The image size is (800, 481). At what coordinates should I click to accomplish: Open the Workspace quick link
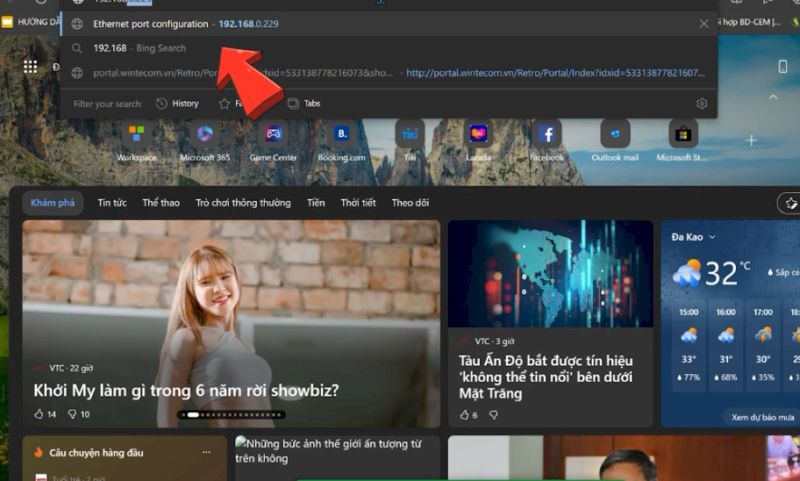pos(136,141)
